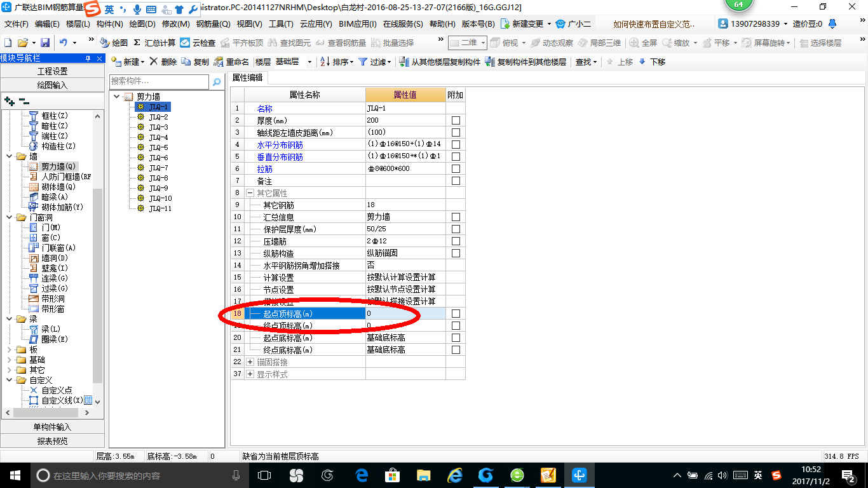868x488 pixels.
Task: Toggle 附加 checkbox for 备注
Action: pos(456,180)
